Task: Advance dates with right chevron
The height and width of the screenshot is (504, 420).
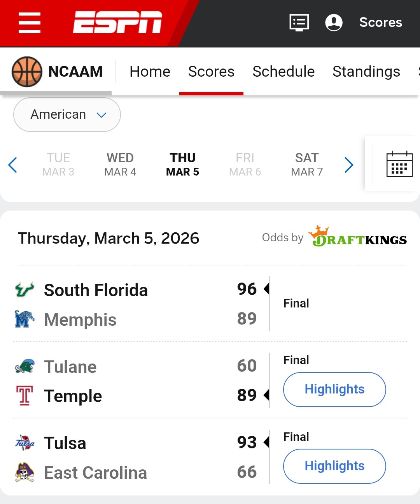Action: [349, 165]
